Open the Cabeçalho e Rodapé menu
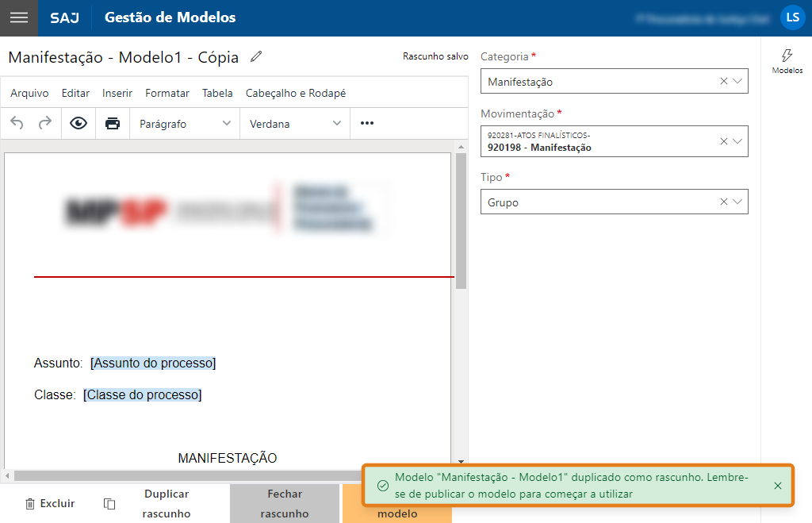The image size is (812, 523). click(x=294, y=93)
